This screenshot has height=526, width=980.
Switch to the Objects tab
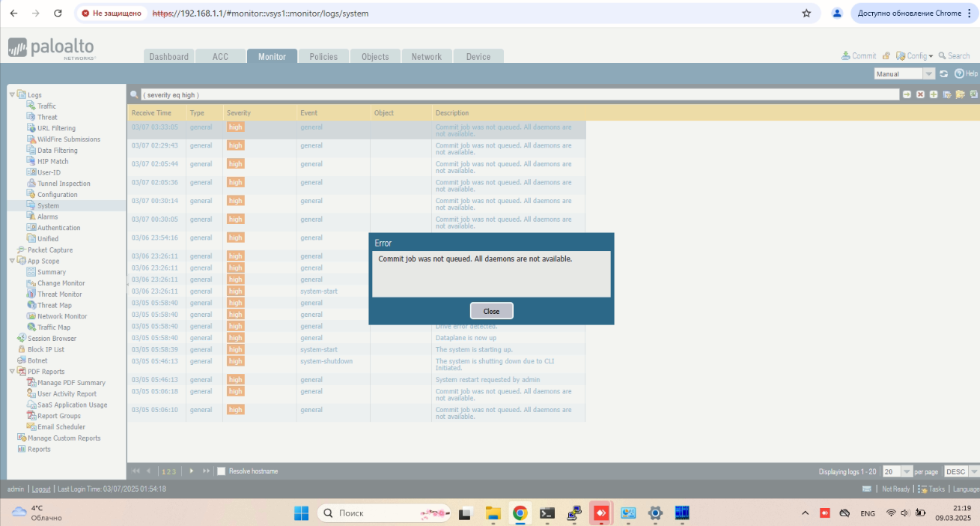pos(375,56)
